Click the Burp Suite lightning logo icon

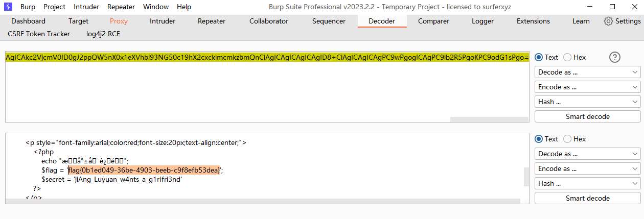[x=8, y=7]
